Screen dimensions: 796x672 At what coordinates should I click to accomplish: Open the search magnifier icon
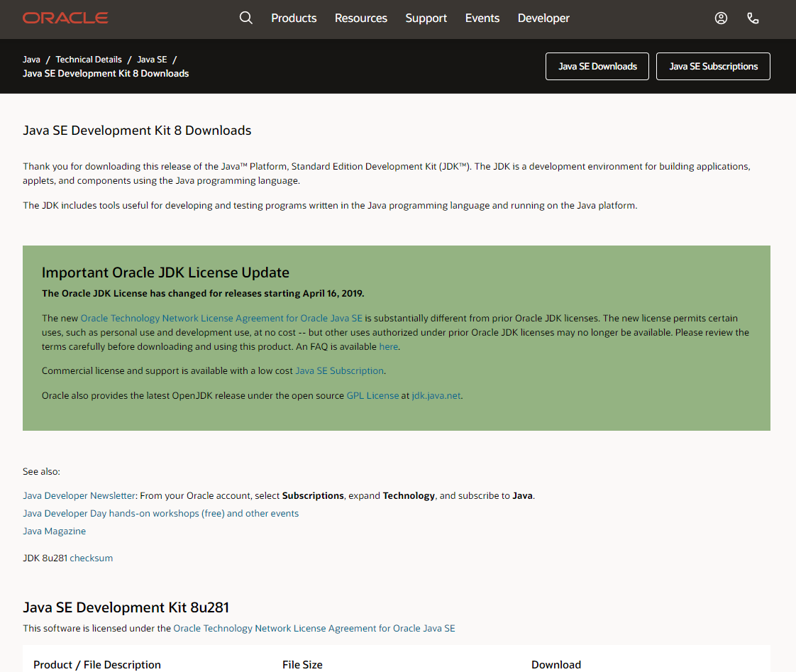point(245,18)
